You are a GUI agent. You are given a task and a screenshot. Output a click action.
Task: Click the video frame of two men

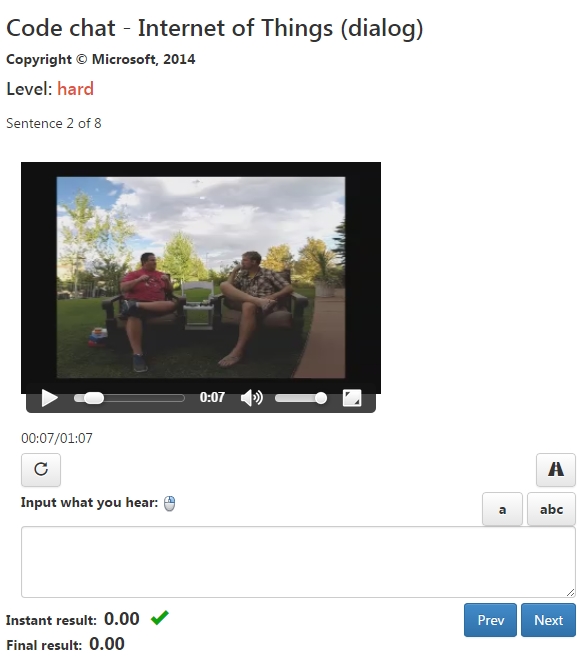(x=201, y=277)
